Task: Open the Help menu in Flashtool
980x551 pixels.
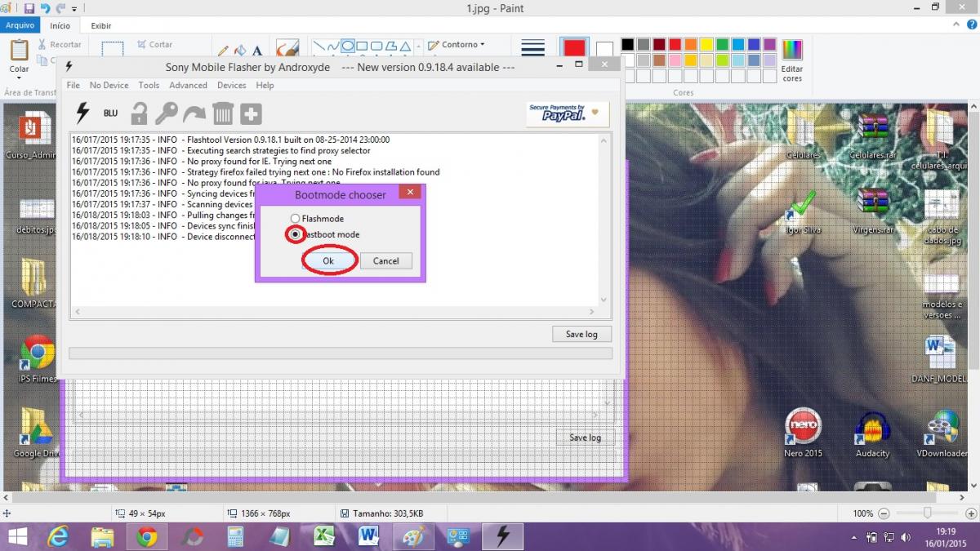Action: tap(265, 85)
